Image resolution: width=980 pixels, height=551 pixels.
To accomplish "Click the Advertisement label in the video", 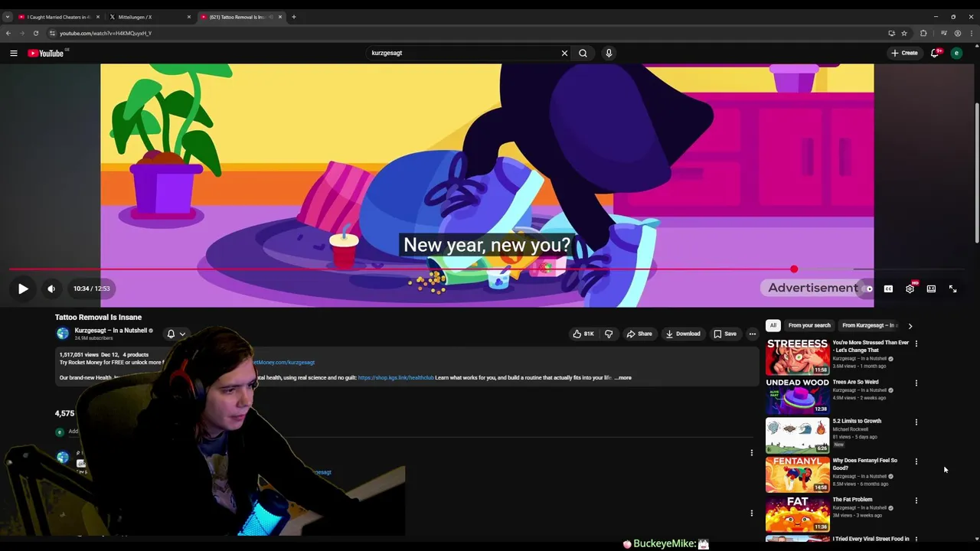I will 813,288.
